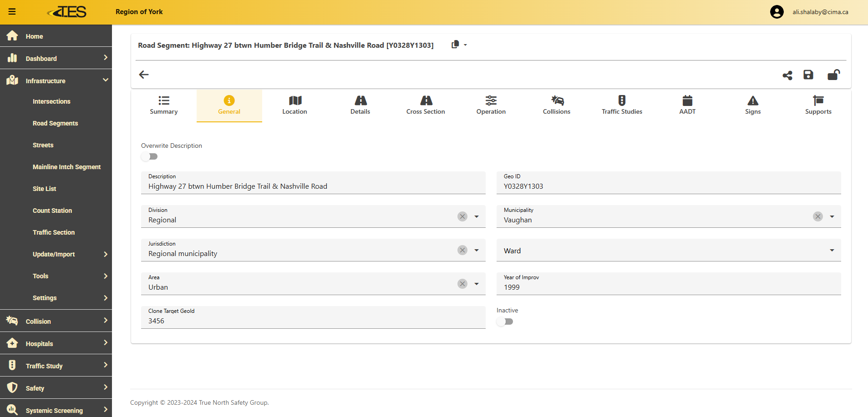Open the Cross Section tab
The height and width of the screenshot is (417, 868).
425,106
